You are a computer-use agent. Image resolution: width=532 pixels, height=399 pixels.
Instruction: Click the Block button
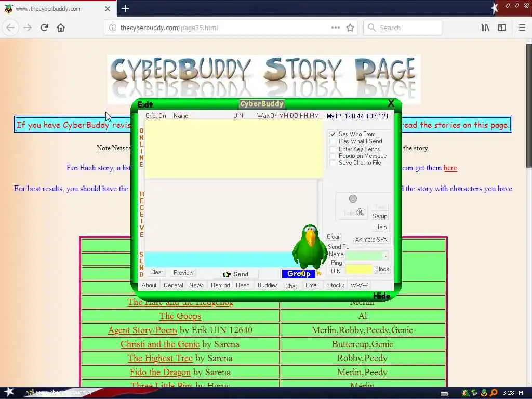pos(382,269)
